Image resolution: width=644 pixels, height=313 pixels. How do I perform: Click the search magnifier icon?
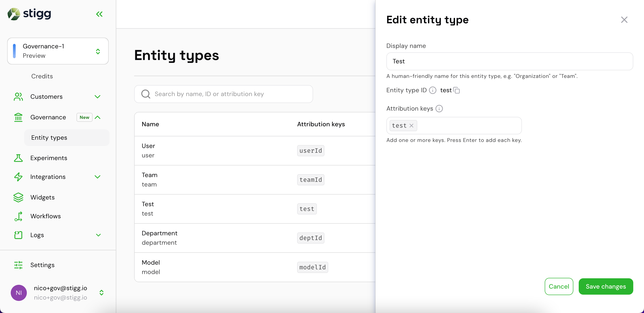click(x=146, y=94)
